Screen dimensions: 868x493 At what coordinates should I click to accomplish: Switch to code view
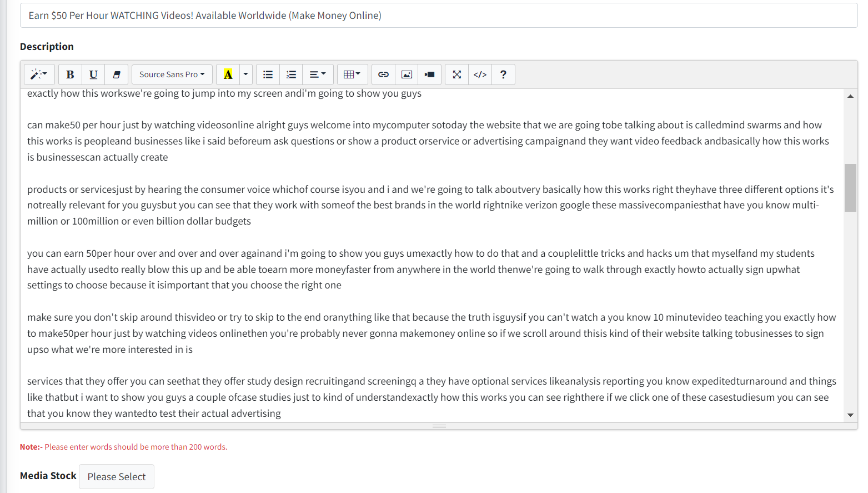click(x=480, y=74)
